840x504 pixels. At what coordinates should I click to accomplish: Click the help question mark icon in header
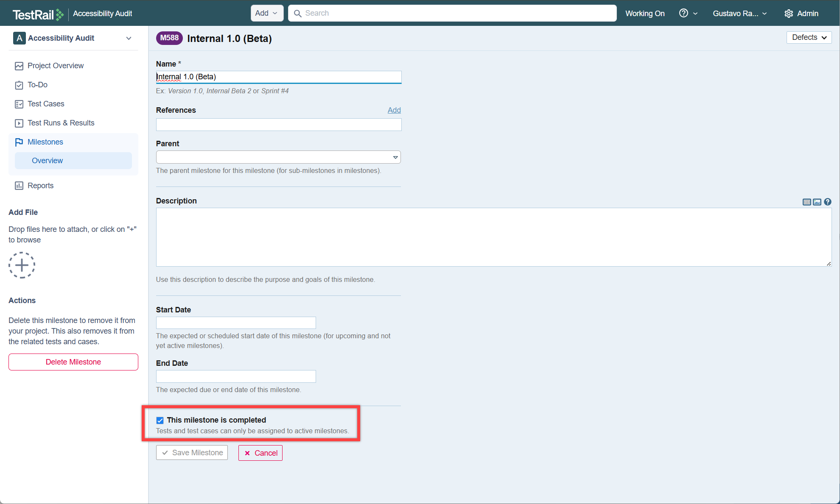click(x=683, y=13)
